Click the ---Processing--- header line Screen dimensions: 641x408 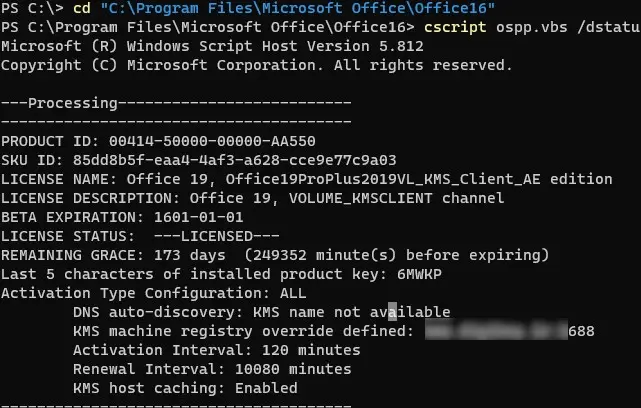coord(176,103)
